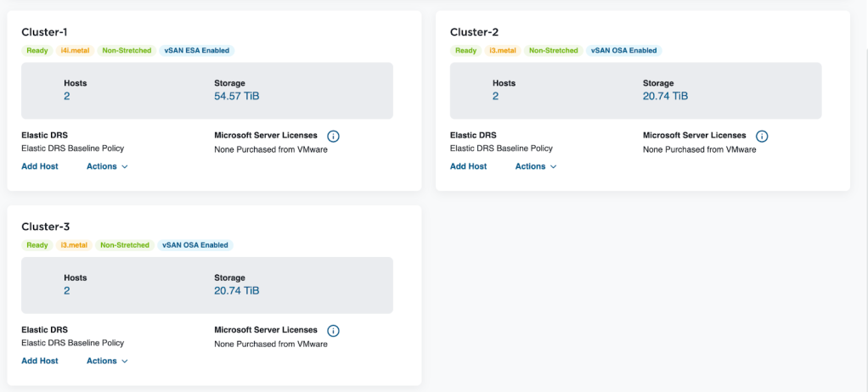Click the Ready status badge on Cluster-2
This screenshot has height=392, width=868.
(x=465, y=51)
